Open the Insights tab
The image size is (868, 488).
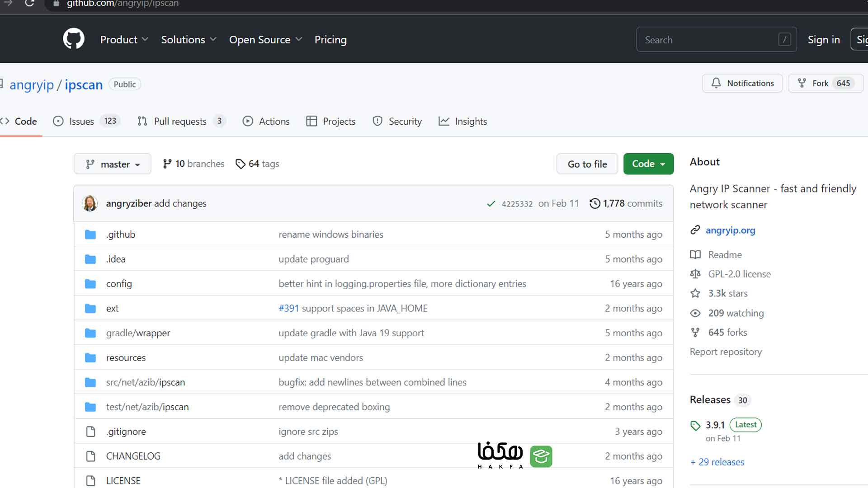click(x=463, y=121)
